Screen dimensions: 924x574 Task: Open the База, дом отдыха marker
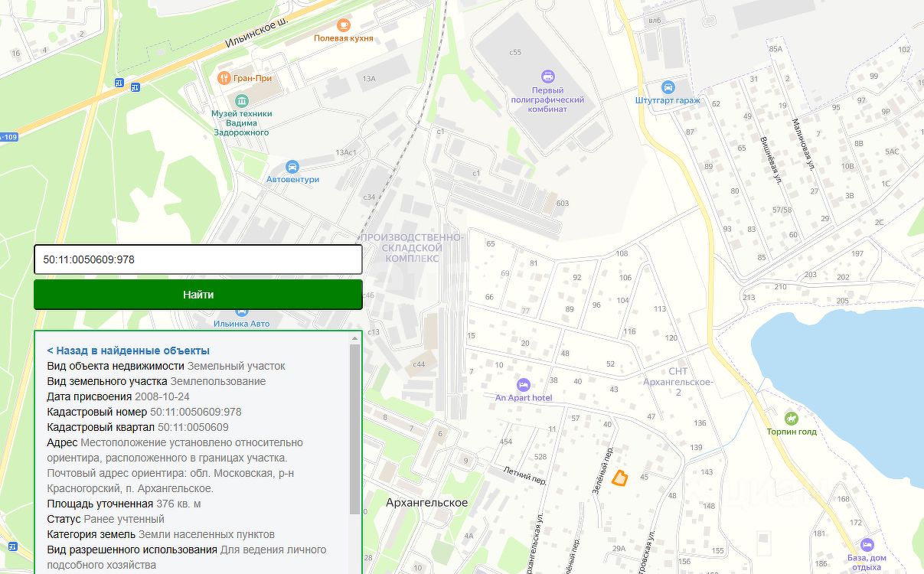[x=867, y=544]
